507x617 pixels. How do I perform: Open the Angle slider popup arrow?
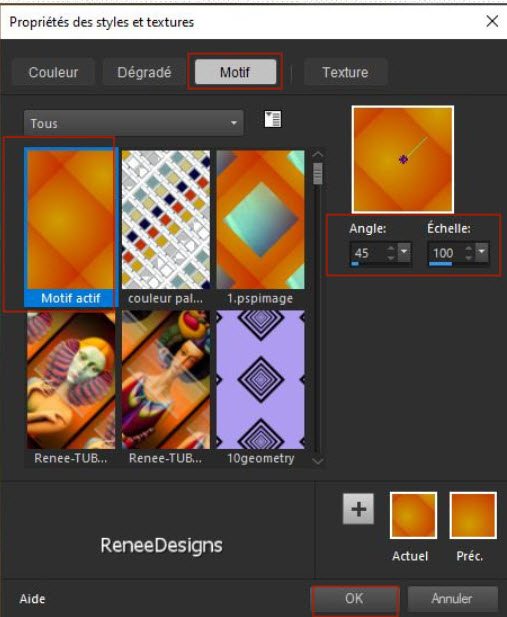pyautogui.click(x=404, y=252)
